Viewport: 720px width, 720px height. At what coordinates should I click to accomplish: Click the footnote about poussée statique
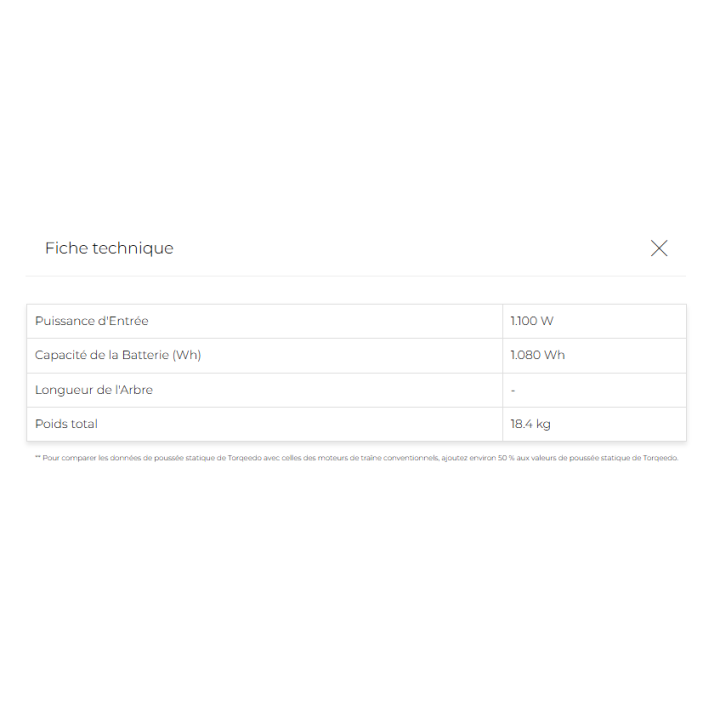click(x=357, y=458)
